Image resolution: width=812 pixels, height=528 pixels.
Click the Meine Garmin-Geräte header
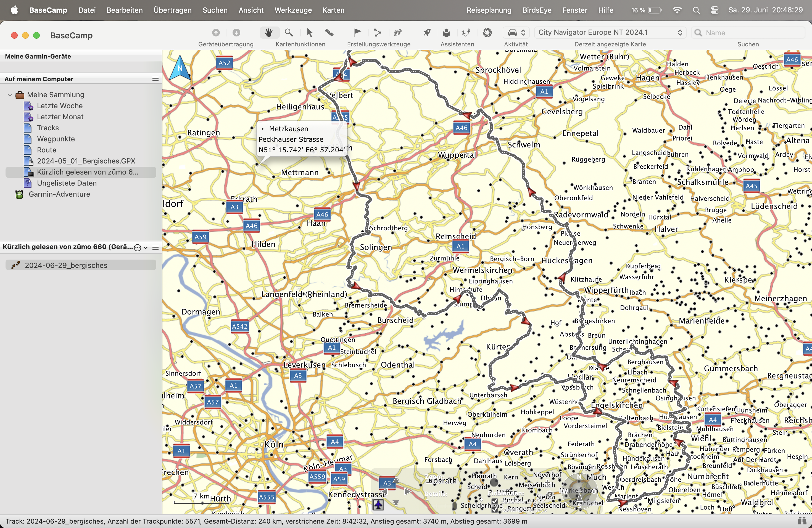click(81, 56)
